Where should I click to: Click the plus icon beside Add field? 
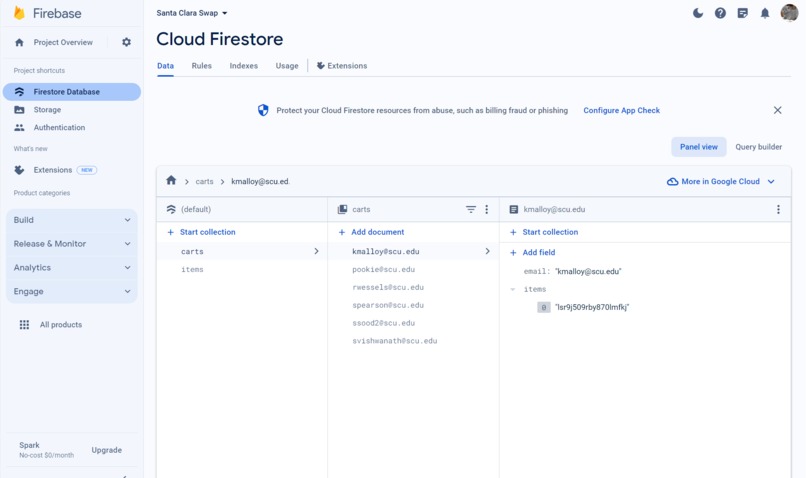513,252
